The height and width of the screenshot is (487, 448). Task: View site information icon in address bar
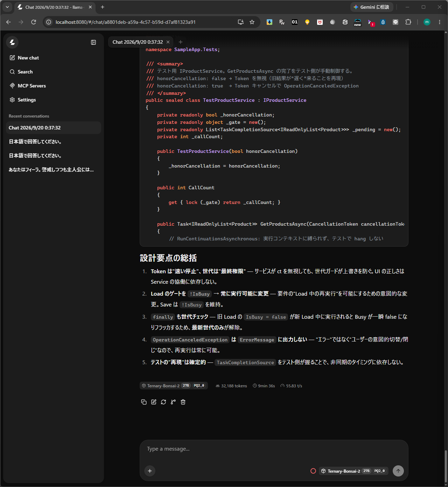pos(49,22)
